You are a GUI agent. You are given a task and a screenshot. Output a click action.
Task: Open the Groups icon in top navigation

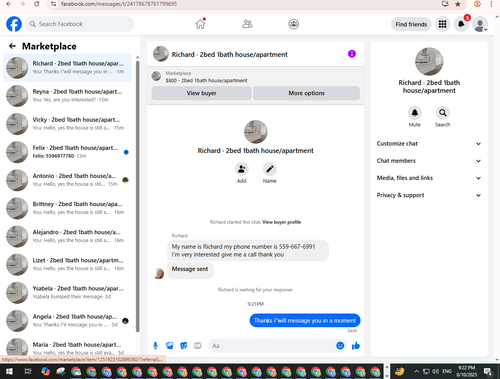tap(293, 24)
